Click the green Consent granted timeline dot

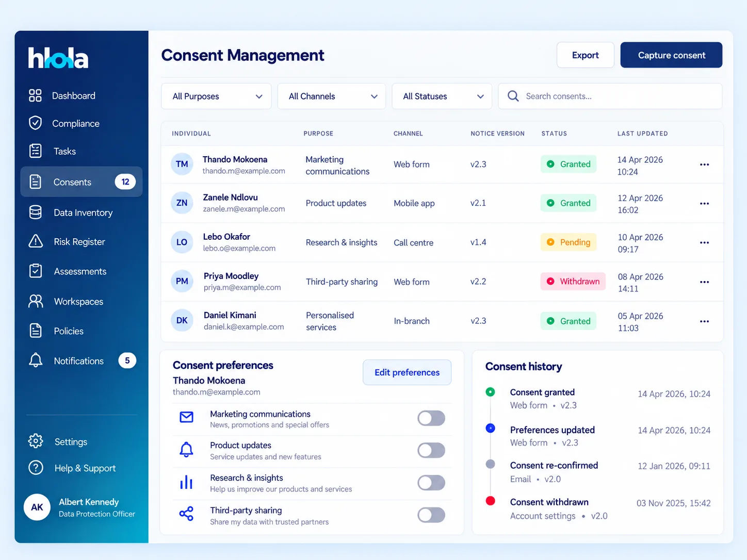tap(491, 392)
